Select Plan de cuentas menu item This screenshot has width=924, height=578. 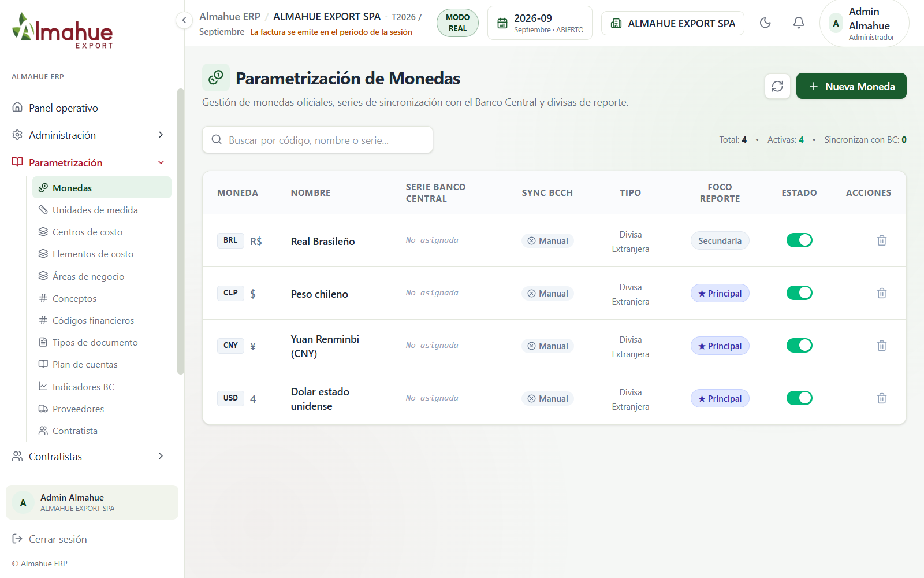tap(102, 364)
